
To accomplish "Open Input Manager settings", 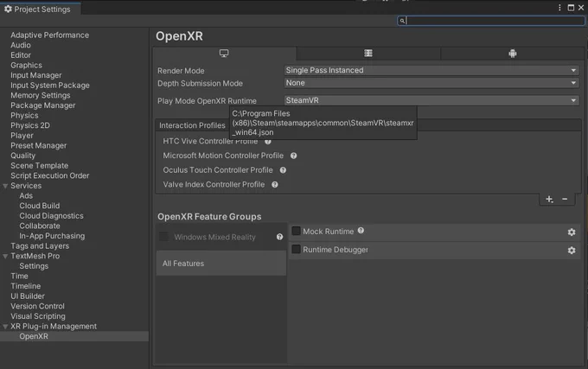I will [36, 75].
